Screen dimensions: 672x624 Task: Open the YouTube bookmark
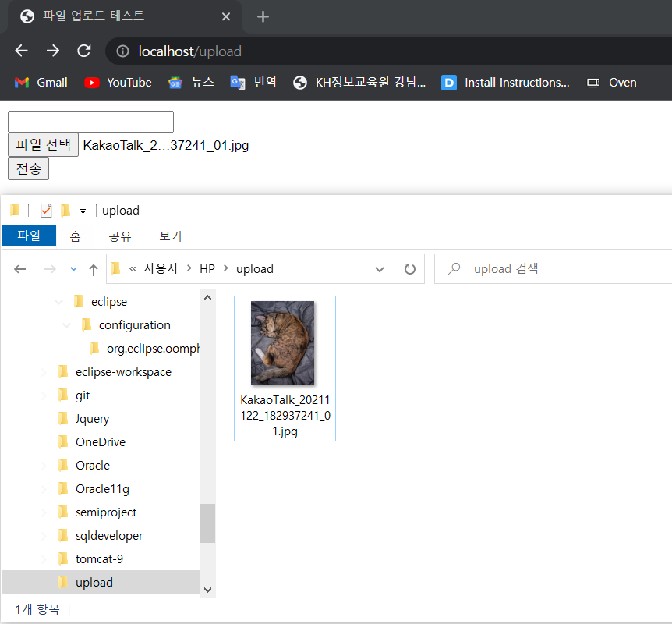coord(118,83)
